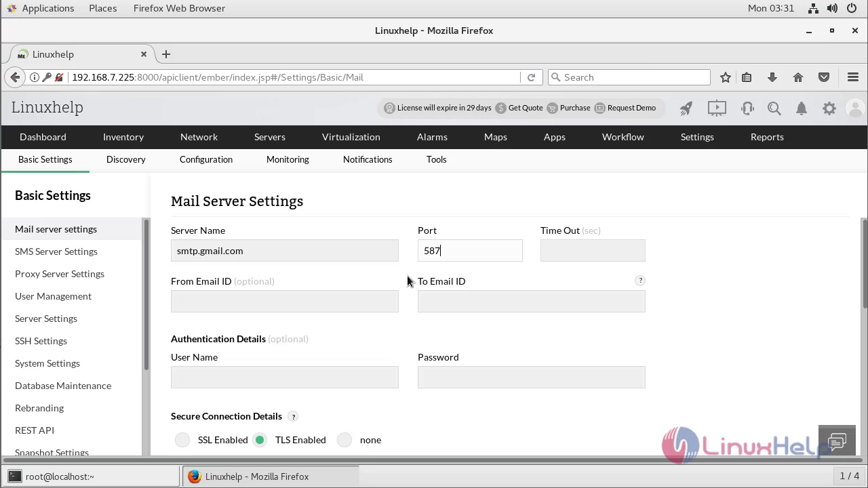Screen dimensions: 868x488
Task: Click the To Email ID field
Action: (x=532, y=302)
